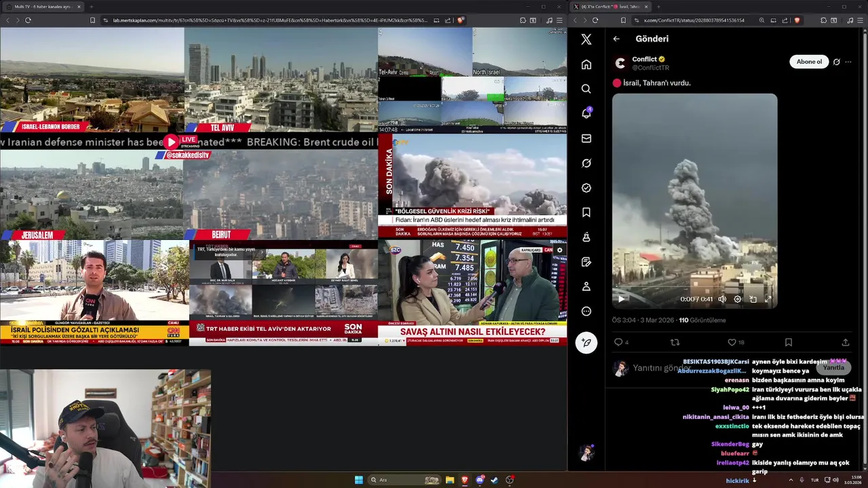Enter fullscreen on the tweet video
Screen dimensions: 868x488
pyautogui.click(x=768, y=299)
